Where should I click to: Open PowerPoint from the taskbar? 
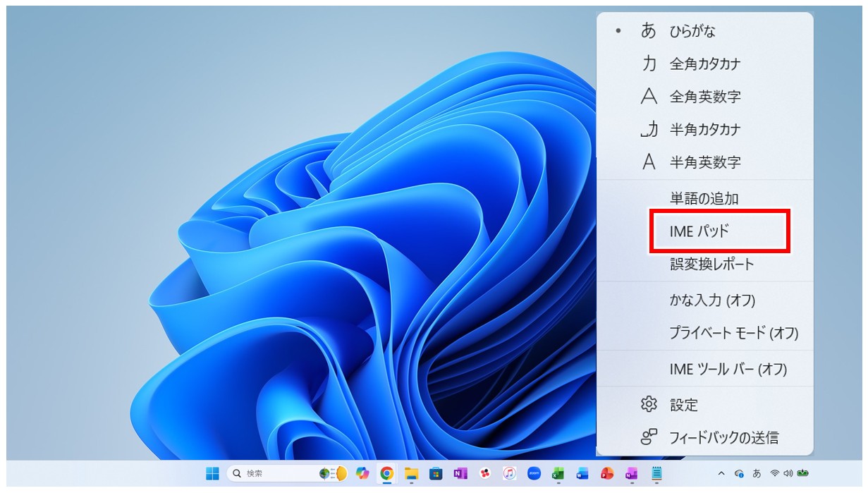tap(606, 473)
